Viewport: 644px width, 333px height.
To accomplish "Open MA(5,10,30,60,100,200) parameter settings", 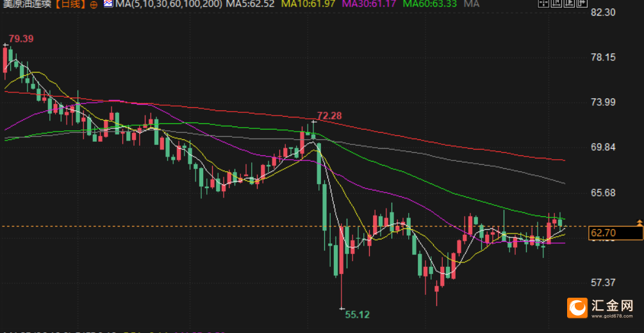I will 169,4.
